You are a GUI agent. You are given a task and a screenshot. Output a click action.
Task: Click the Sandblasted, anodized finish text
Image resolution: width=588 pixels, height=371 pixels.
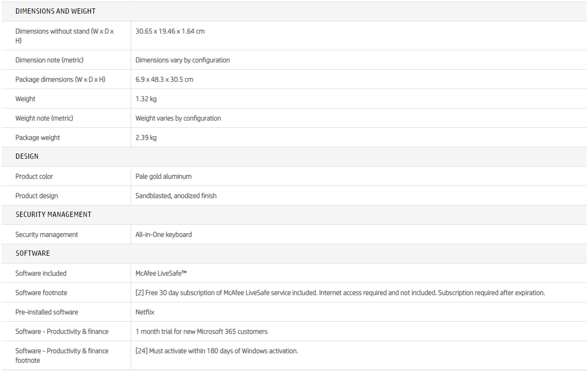[176, 196]
